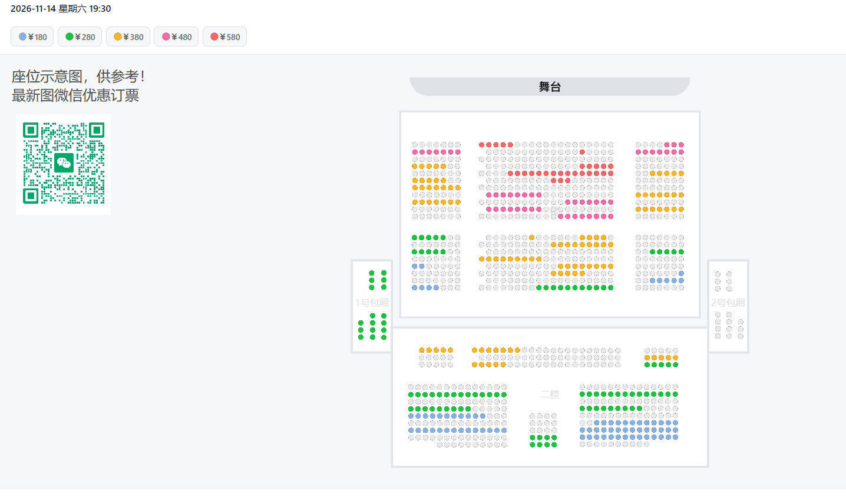The image size is (846, 504).
Task: Click the WeChat logo inside QR code
Action: (64, 163)
